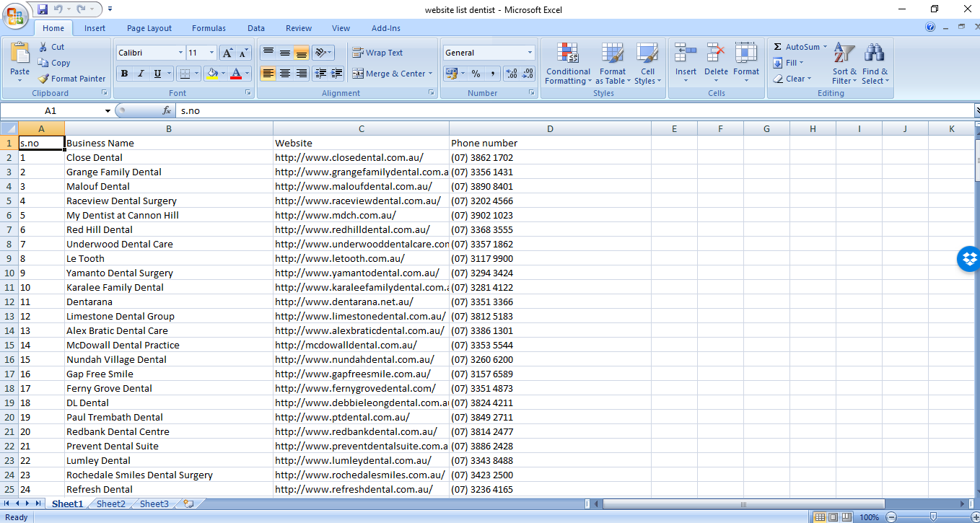This screenshot has height=523, width=980.
Task: Click the Find & Select binoculars icon
Action: tap(875, 53)
